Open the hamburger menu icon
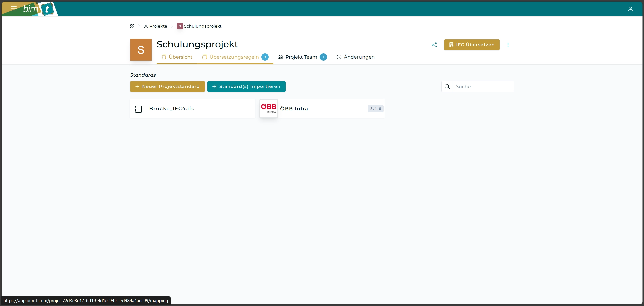 click(x=14, y=9)
